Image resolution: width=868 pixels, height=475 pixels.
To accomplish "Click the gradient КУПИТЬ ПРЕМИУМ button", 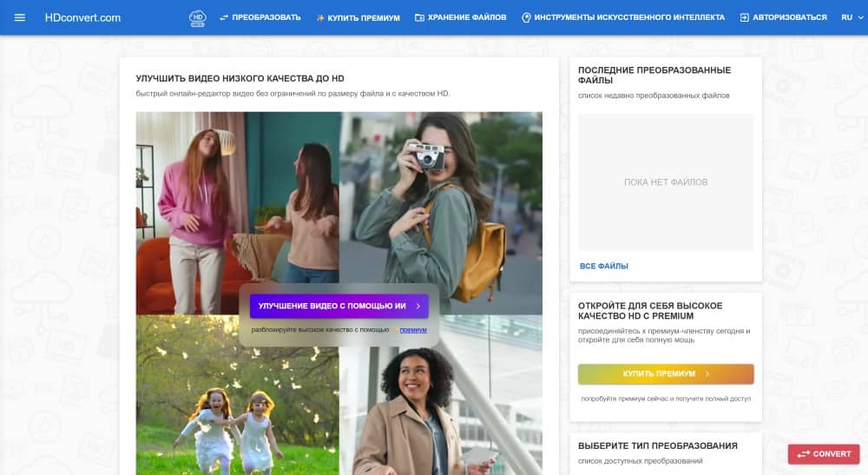I will [x=666, y=373].
